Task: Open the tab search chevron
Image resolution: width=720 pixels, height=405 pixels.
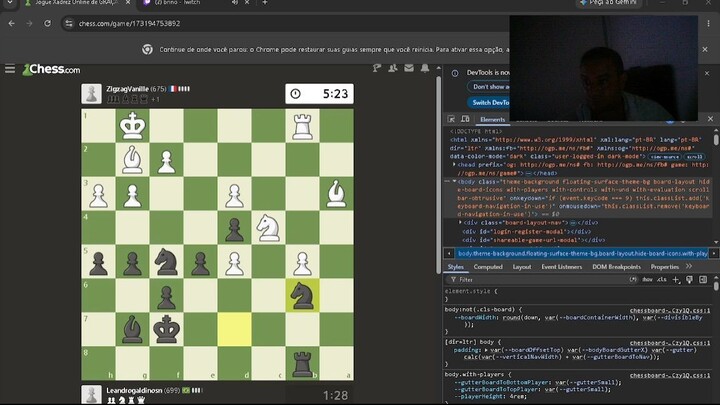Action: [10, 3]
